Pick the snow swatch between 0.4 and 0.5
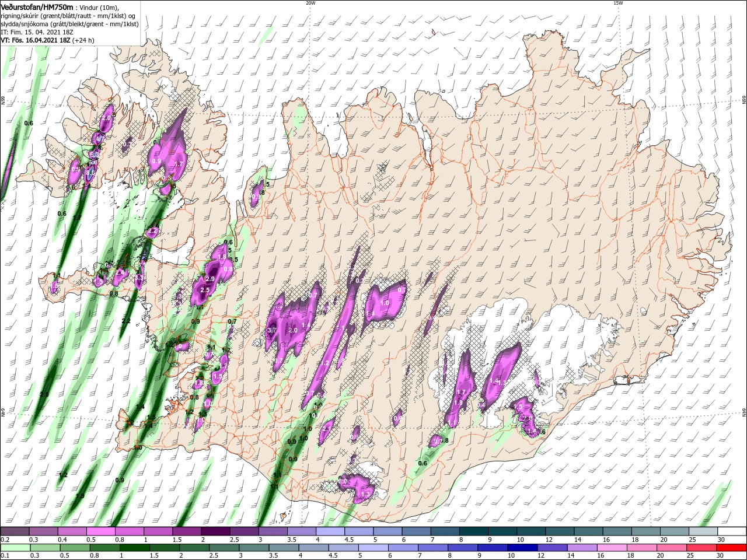Viewport: 747px width, 560px height. click(x=72, y=531)
